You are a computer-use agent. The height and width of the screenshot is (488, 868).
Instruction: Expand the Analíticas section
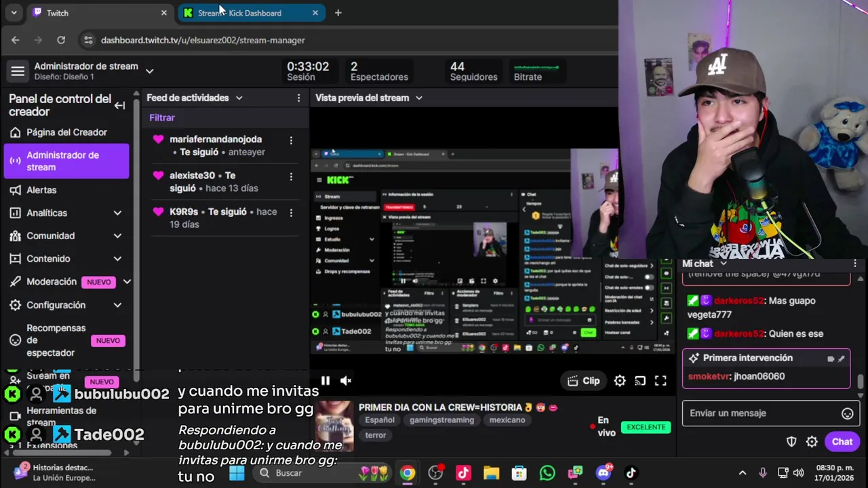pos(117,213)
